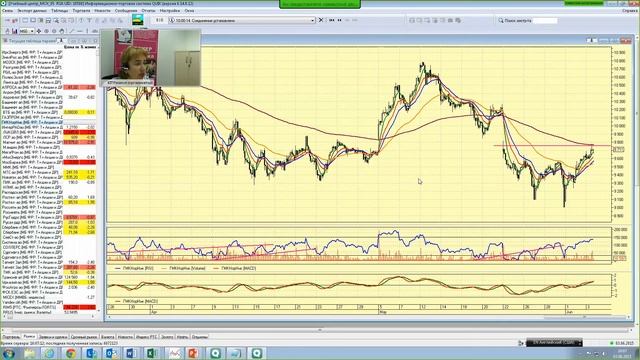
Task: Open the Таблицы menu
Action: click(60, 11)
